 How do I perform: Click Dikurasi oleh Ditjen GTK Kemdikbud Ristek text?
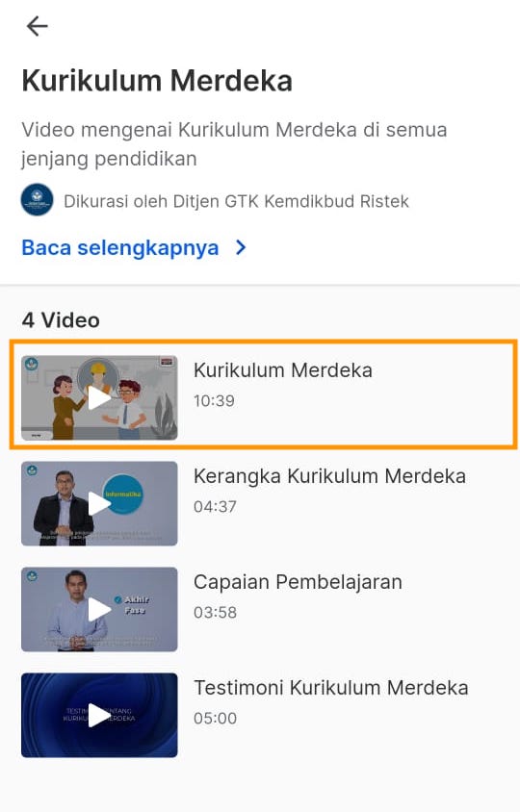(237, 201)
